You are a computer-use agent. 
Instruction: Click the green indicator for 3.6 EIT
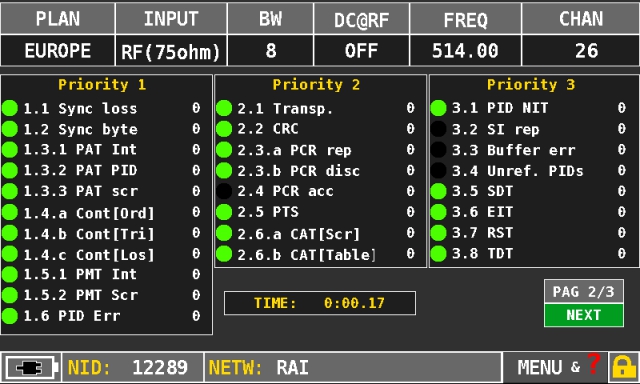(439, 212)
